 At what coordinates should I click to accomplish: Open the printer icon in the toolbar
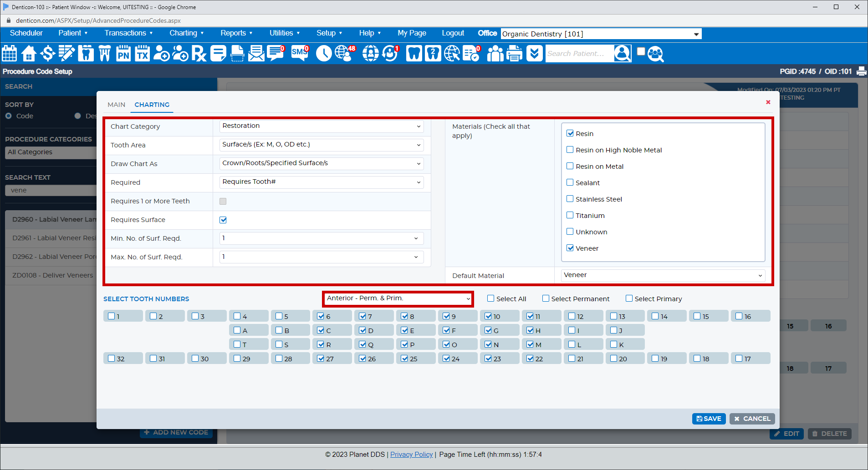point(514,53)
